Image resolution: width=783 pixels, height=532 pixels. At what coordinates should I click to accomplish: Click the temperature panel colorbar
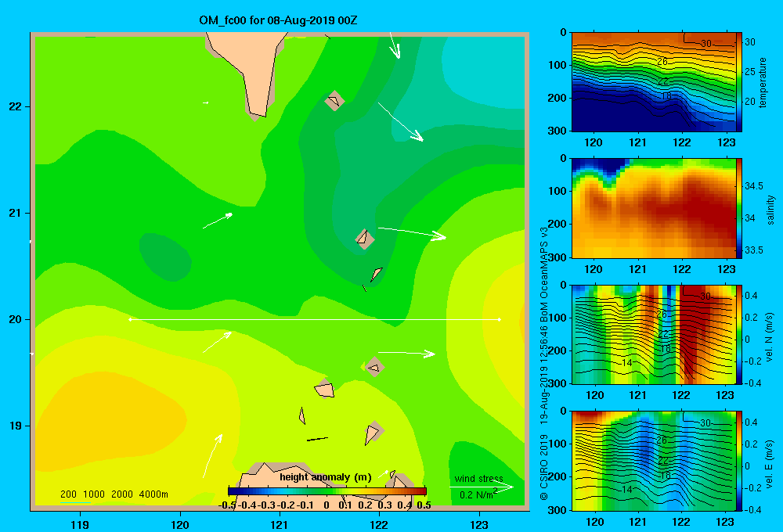pyautogui.click(x=739, y=82)
